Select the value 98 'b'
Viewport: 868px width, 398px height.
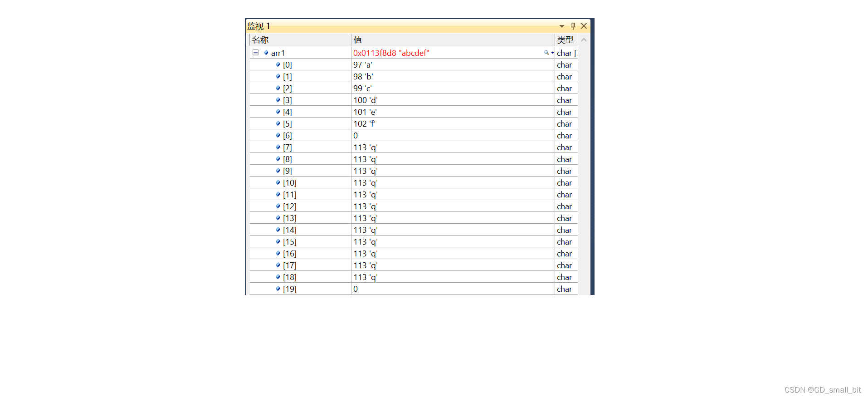[363, 77]
